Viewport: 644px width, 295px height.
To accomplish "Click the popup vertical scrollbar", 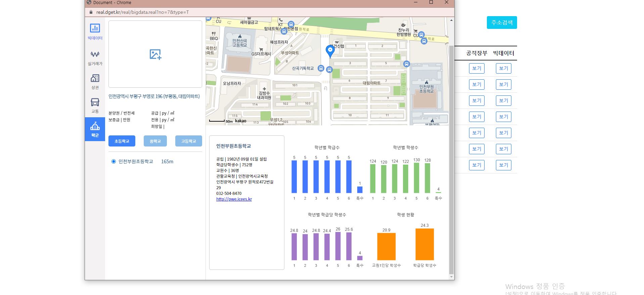I will coord(451,158).
